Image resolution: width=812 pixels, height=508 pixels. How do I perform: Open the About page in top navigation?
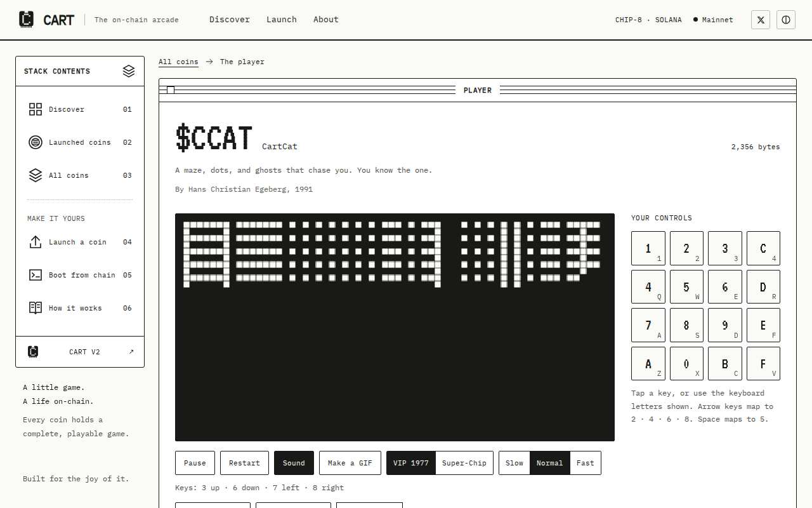(326, 20)
